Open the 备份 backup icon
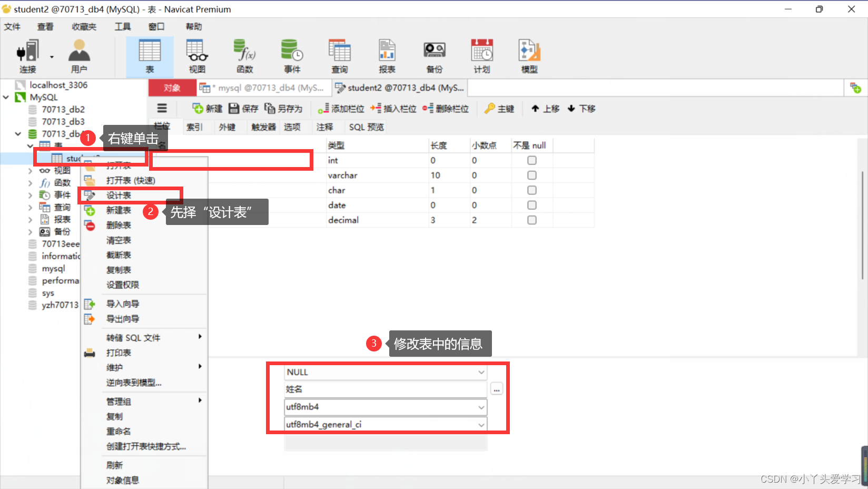This screenshot has width=868, height=489. point(435,56)
